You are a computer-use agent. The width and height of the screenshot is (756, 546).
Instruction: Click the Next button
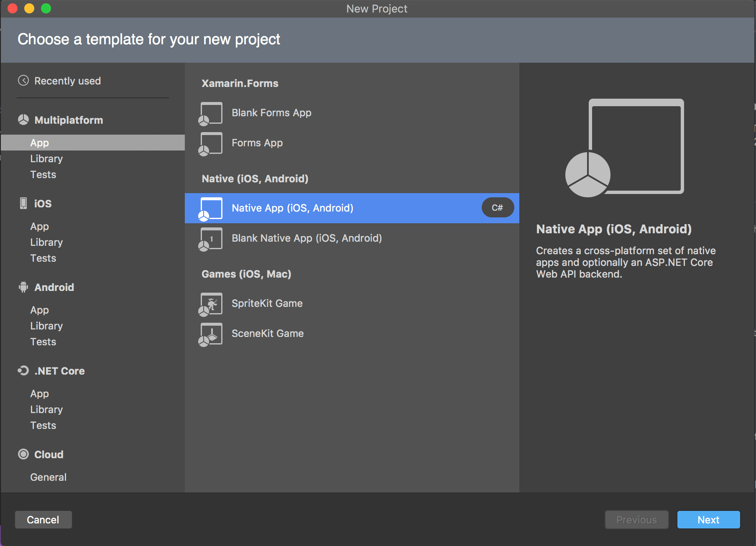click(x=708, y=520)
